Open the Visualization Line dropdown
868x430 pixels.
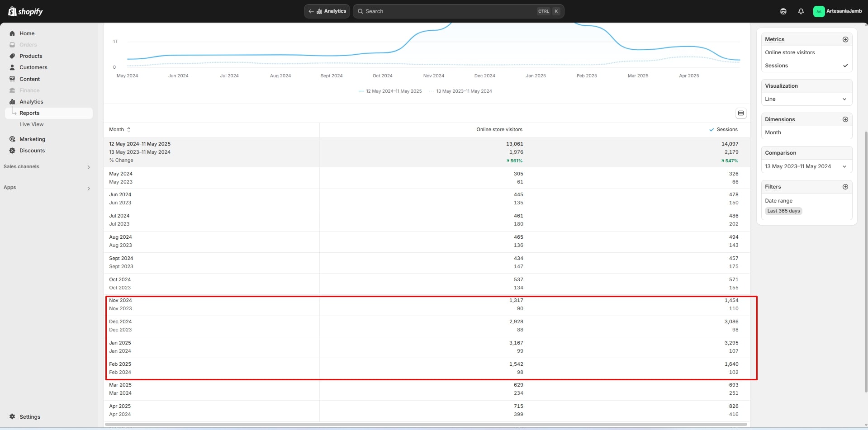[806, 99]
